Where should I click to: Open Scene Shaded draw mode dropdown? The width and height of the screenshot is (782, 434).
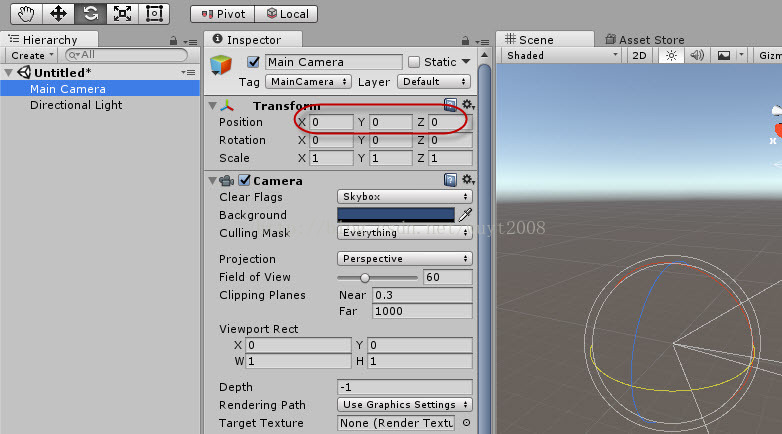(562, 55)
